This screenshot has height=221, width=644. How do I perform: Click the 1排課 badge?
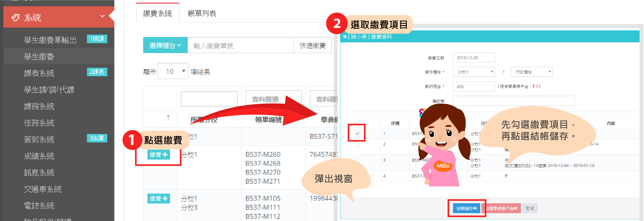click(x=97, y=39)
